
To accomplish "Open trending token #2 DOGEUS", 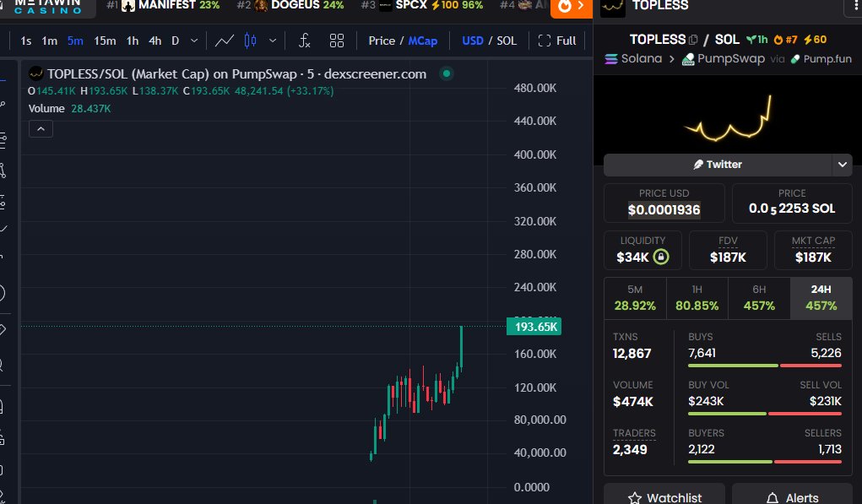I will coord(290,6).
